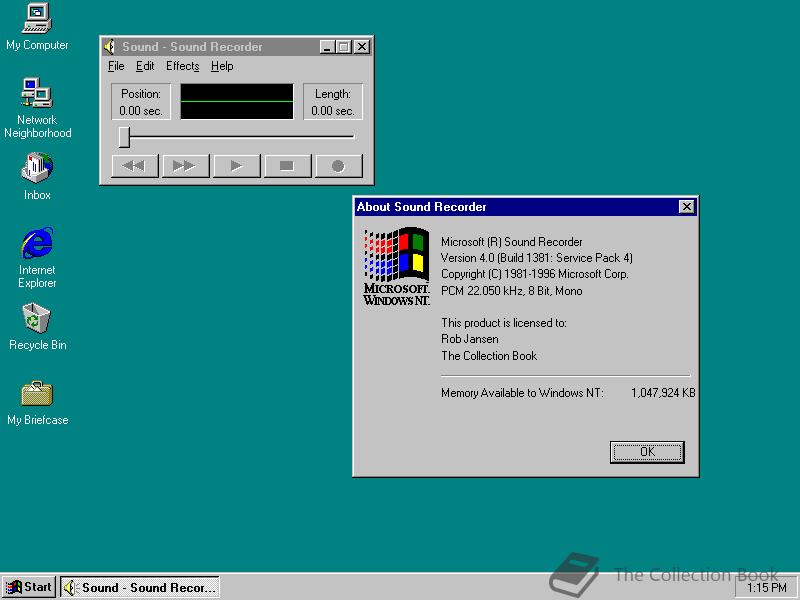Click the Seek to End fast-forward button
Screen dimensions: 800x600
point(185,166)
